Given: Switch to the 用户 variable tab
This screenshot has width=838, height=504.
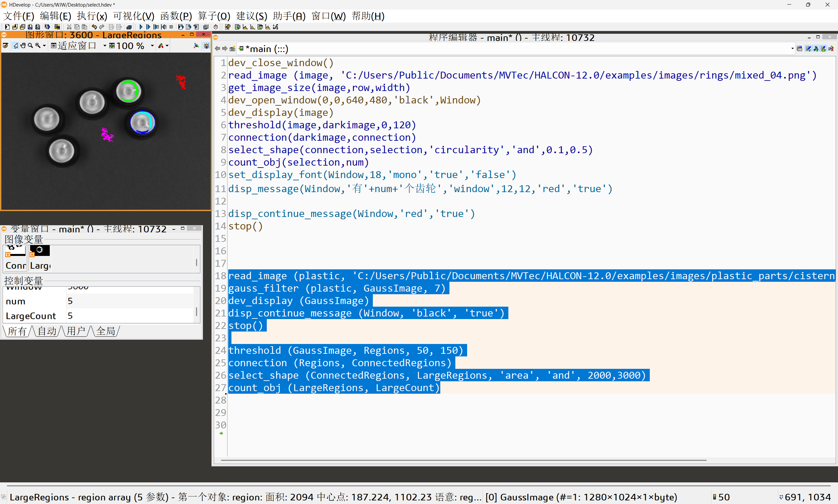Looking at the screenshot, I should pos(76,331).
